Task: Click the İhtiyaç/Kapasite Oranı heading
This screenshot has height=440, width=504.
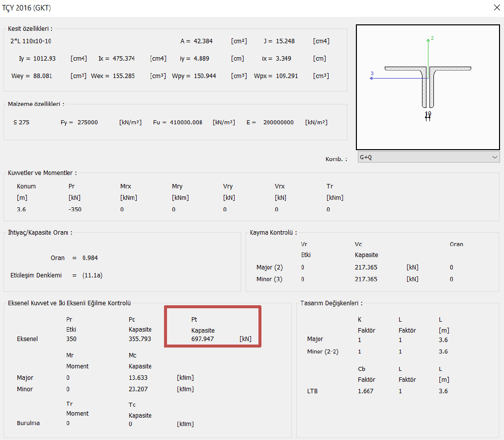Action: (x=40, y=232)
